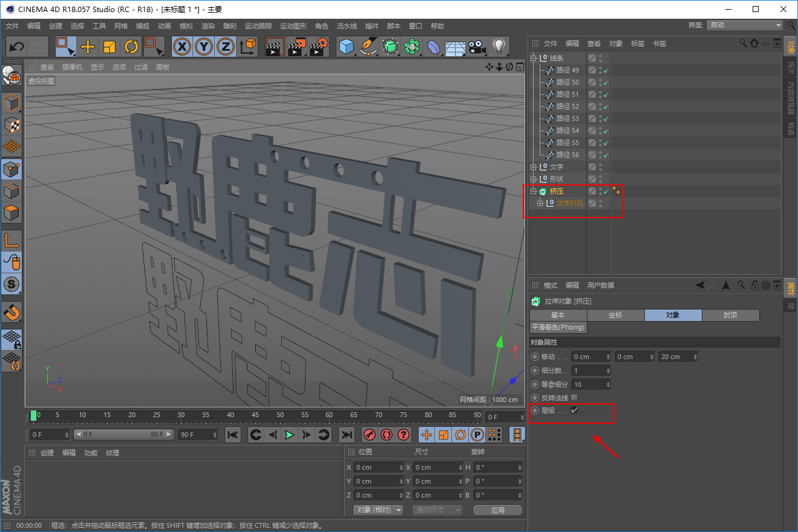Viewport: 798px width, 532px height.
Task: Add a Cube primitive from the toolbar
Action: [x=347, y=47]
